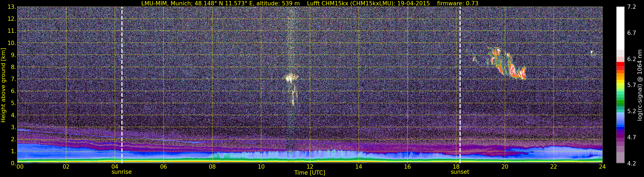Viewport: 644px width, 177px height.
Task: Click the height tick label 12
Action: tap(12, 19)
